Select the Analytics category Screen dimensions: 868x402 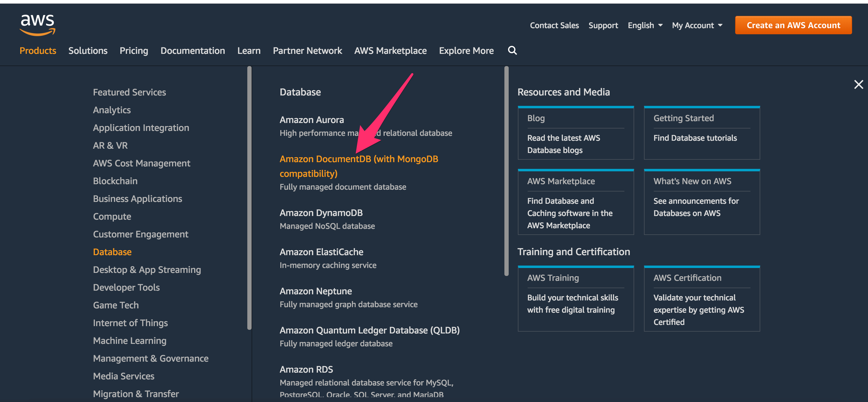(x=111, y=110)
